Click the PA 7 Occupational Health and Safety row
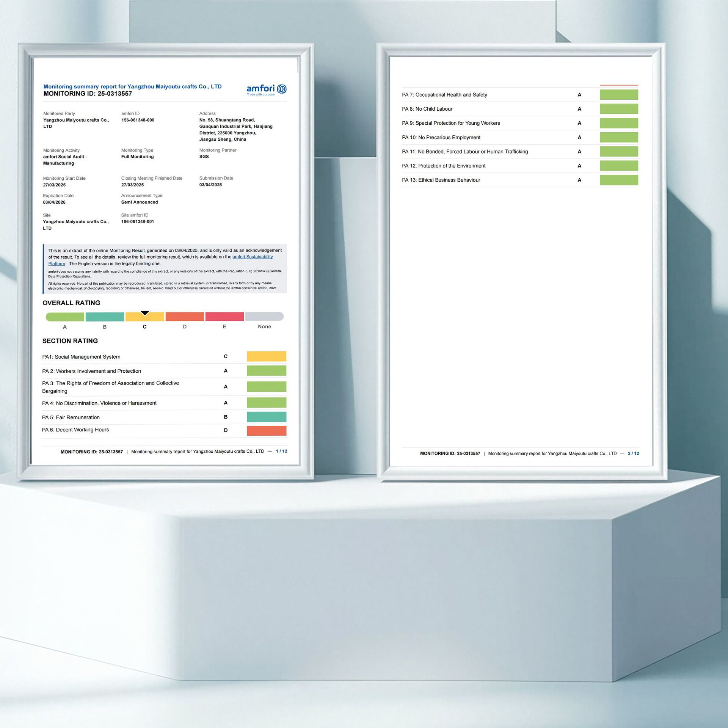728x728 pixels. (444, 95)
